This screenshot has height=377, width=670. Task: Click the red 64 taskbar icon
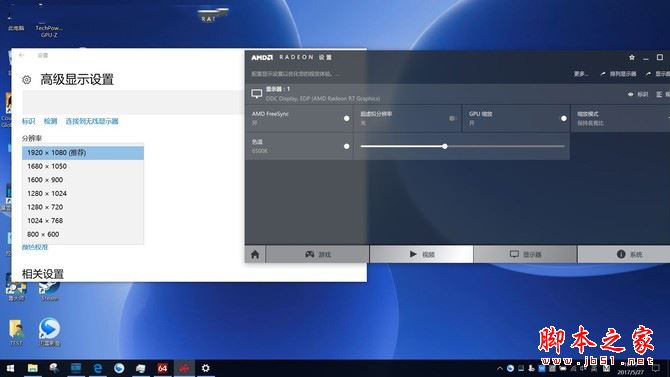[x=162, y=368]
